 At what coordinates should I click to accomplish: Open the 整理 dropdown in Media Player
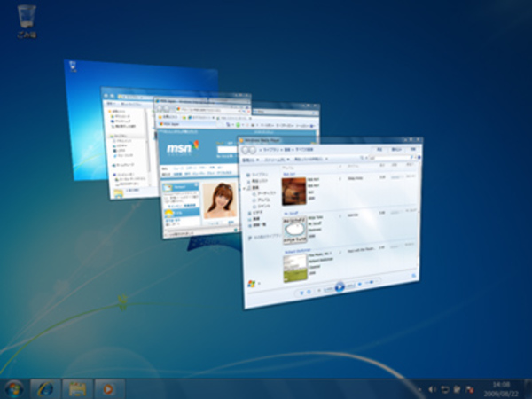[x=251, y=160]
